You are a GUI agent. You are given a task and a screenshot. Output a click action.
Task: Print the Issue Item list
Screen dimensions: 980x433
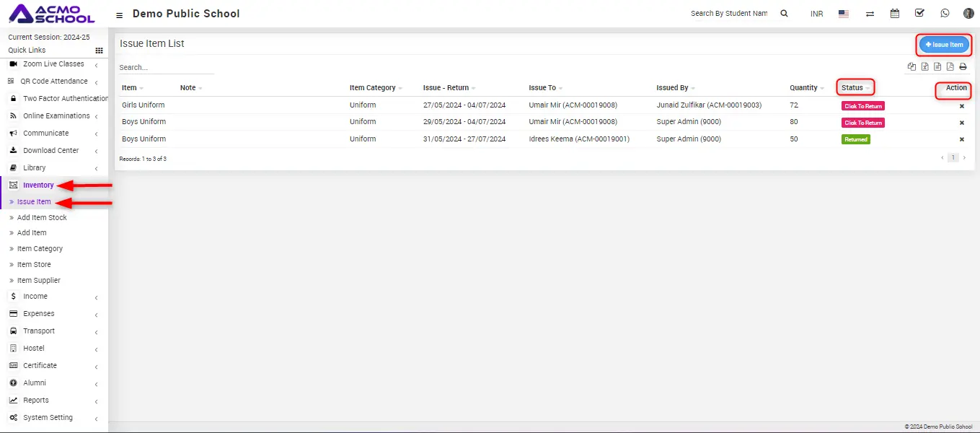pyautogui.click(x=963, y=67)
